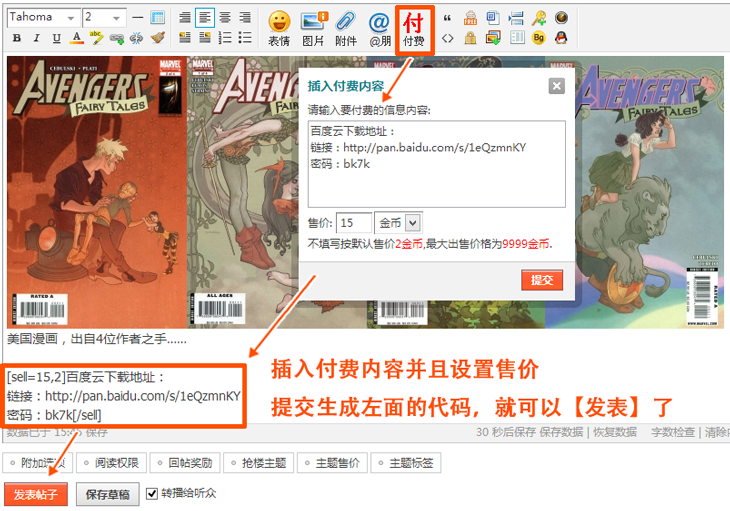Open the 附件 attachment tool
This screenshot has width=730, height=511.
click(x=346, y=28)
